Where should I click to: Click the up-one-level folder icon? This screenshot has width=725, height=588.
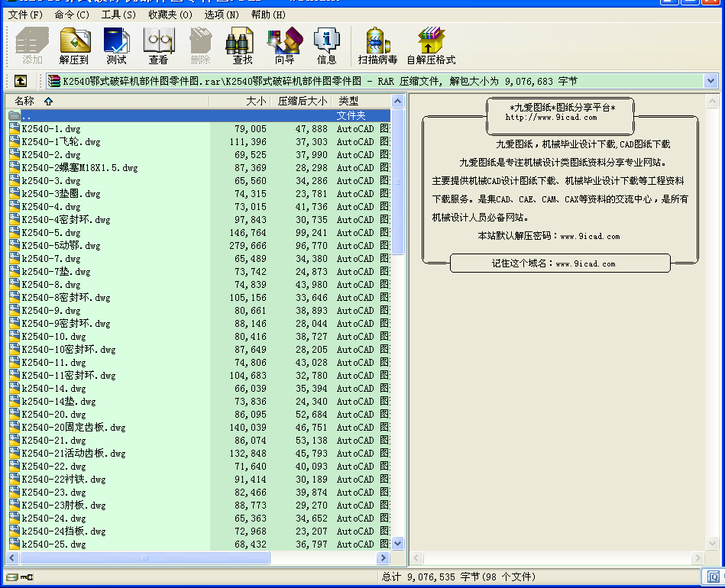coord(20,80)
